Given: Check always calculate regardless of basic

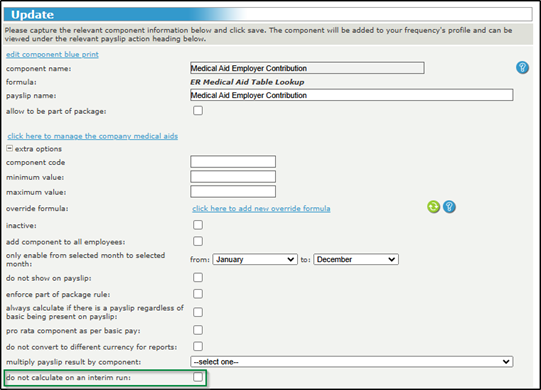Looking at the screenshot, I should coord(198,312).
